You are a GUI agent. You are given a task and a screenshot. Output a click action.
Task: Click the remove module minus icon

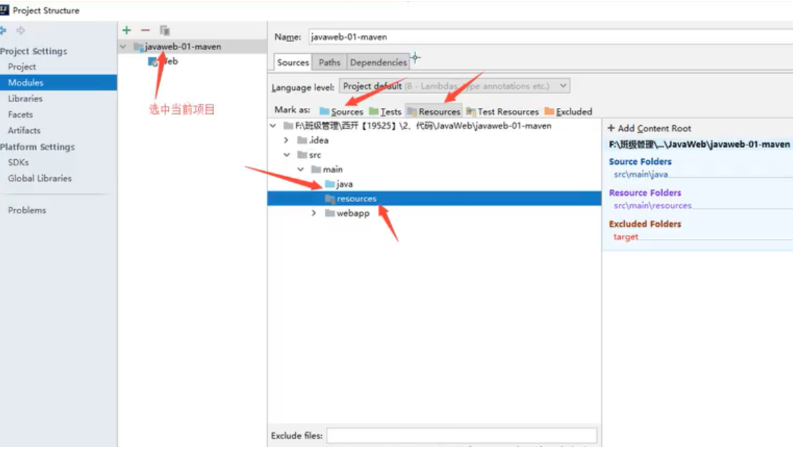(145, 30)
